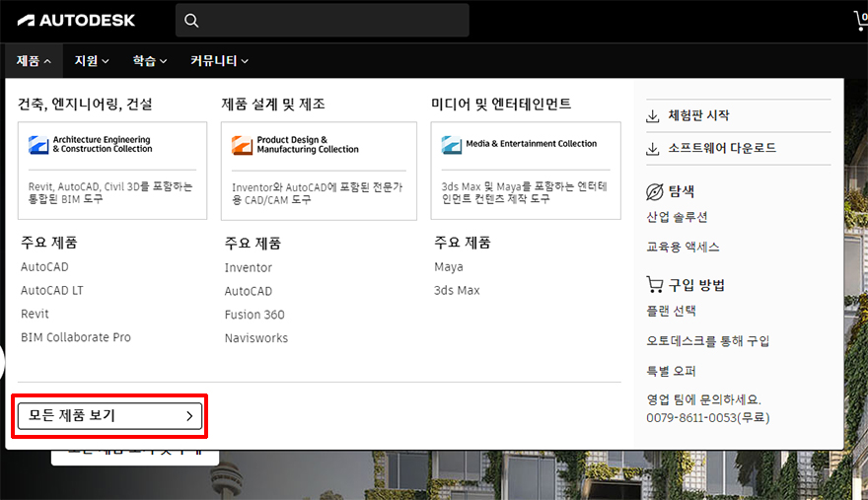This screenshot has height=500, width=868.
Task: Click the Product Design Collection icon
Action: coord(242,145)
